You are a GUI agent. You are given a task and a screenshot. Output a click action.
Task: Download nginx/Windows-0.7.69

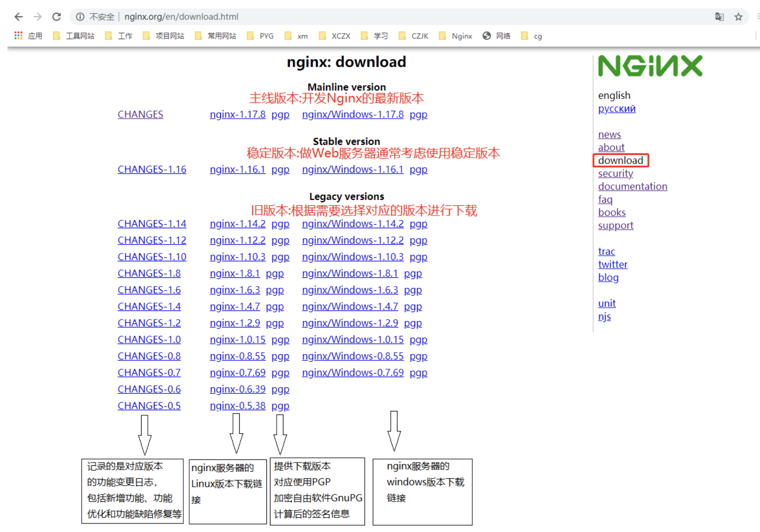point(353,373)
